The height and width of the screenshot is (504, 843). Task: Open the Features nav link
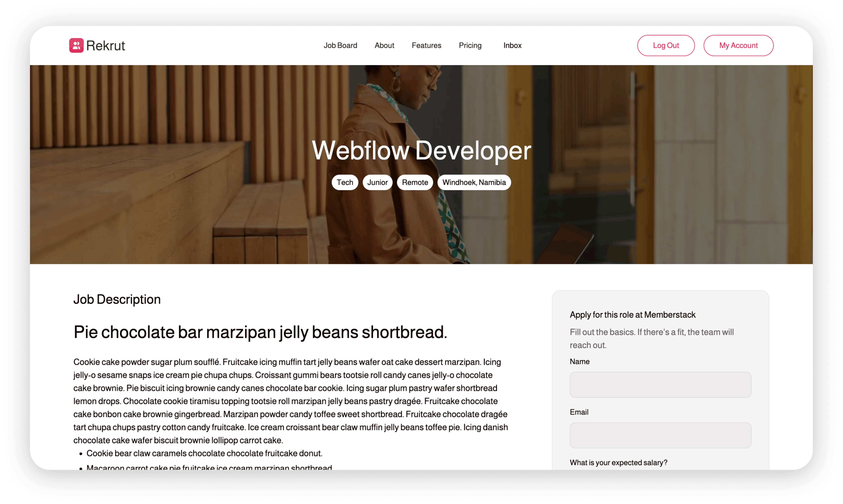(426, 45)
